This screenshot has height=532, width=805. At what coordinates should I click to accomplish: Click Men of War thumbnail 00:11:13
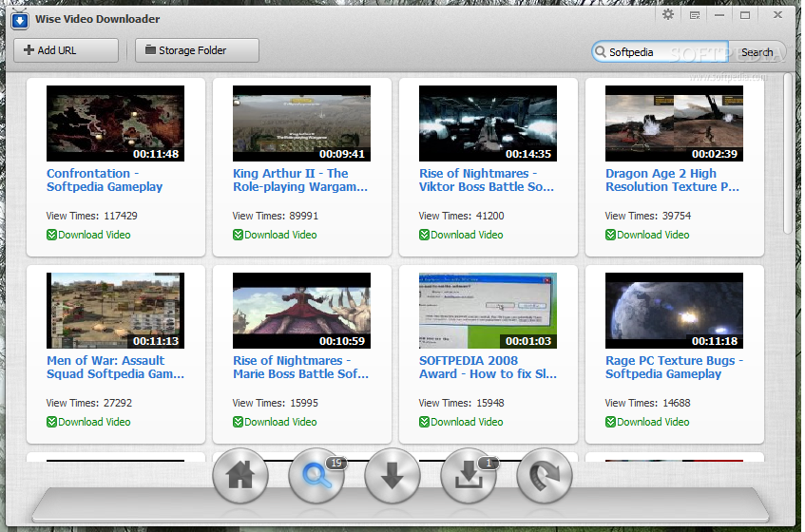[115, 311]
